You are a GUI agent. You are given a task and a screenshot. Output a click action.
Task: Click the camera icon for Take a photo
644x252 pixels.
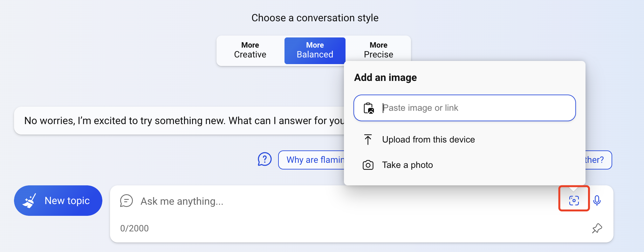[368, 165]
